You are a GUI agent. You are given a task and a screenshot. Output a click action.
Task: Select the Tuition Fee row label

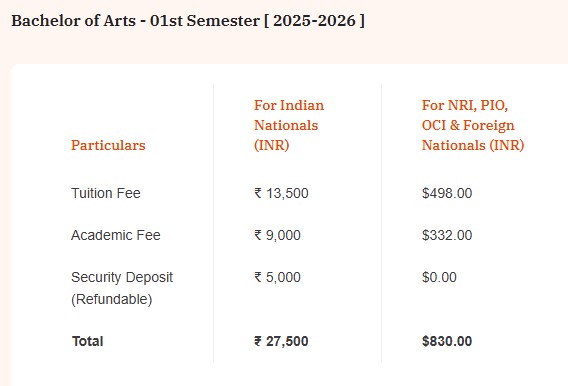coord(105,193)
